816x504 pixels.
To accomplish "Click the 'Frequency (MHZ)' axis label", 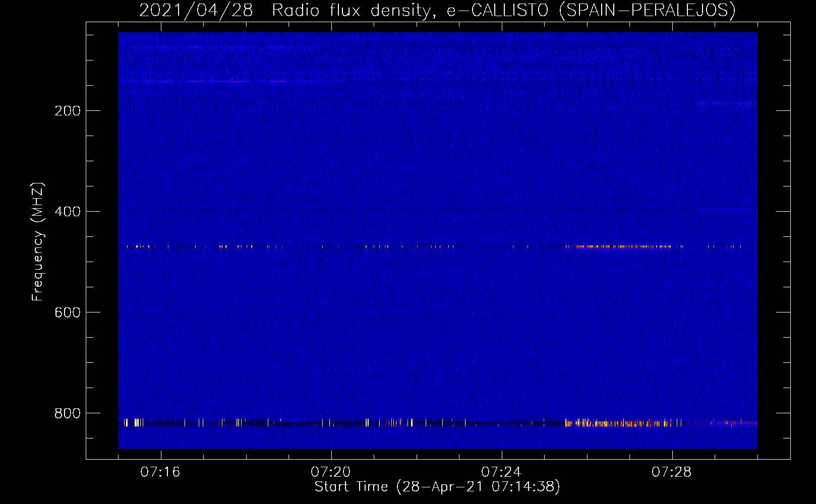I will coord(38,242).
